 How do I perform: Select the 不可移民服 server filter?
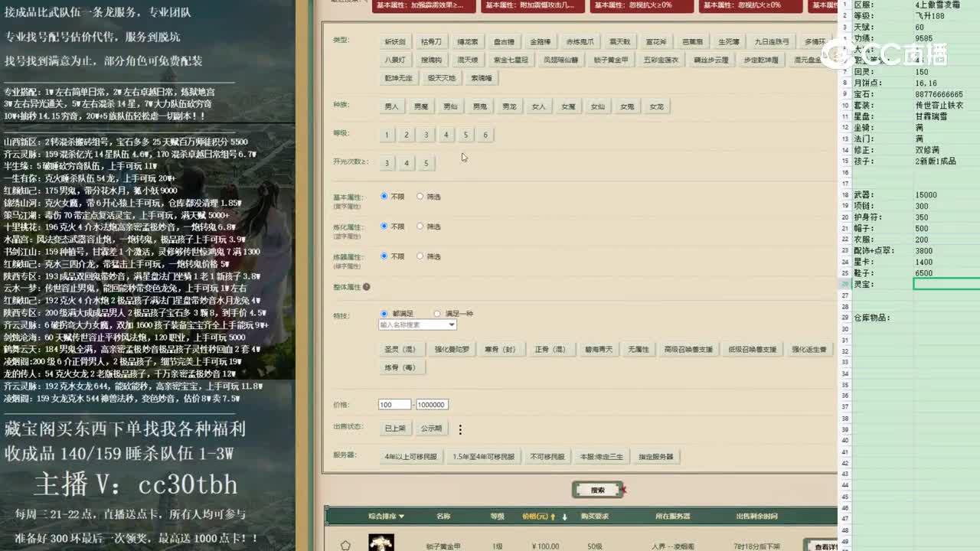point(545,456)
